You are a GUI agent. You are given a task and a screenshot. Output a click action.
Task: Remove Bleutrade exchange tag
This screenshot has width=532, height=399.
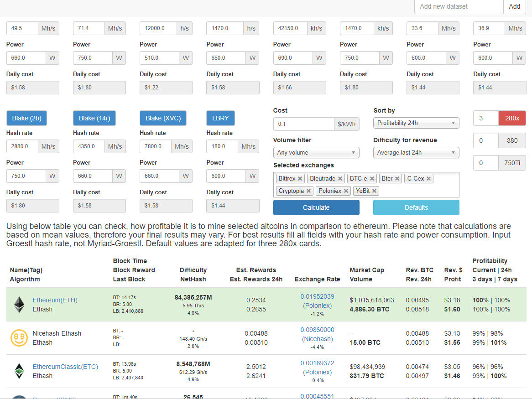(340, 179)
